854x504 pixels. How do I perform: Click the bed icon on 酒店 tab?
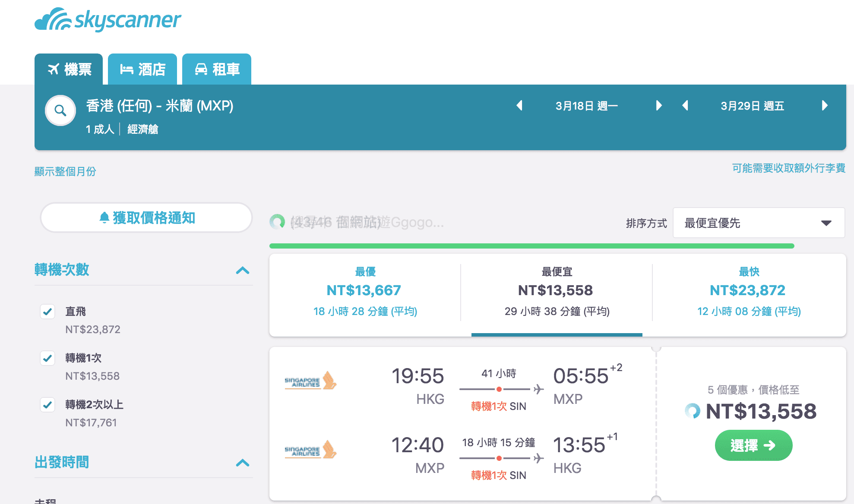click(127, 69)
